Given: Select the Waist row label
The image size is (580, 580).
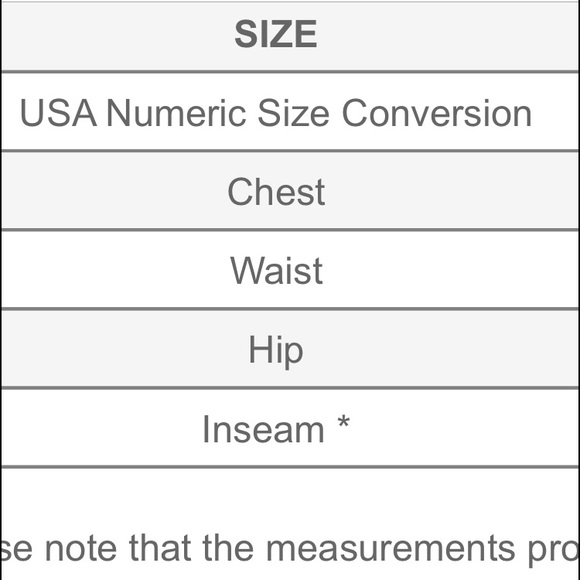Looking at the screenshot, I should click(x=276, y=270).
